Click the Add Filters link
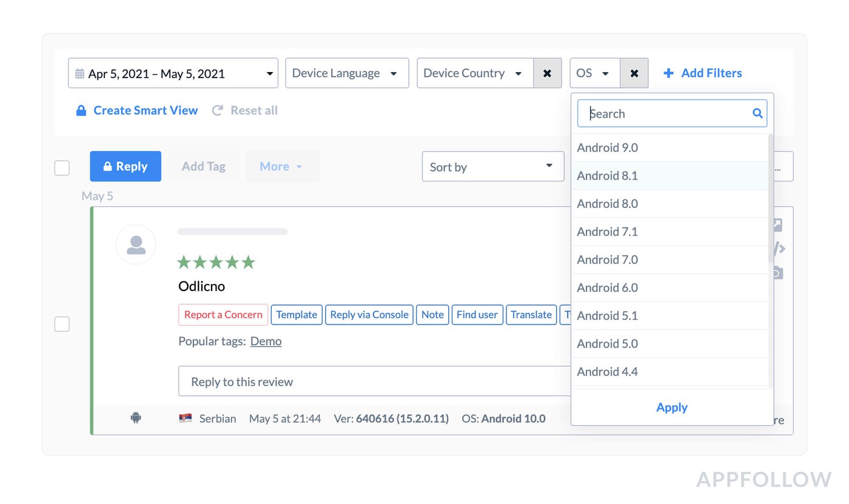Viewport: 849px width, 504px height. tap(703, 73)
